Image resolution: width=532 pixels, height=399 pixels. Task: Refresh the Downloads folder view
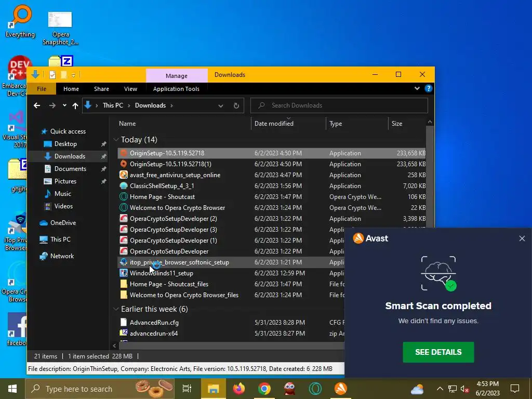[236, 105]
